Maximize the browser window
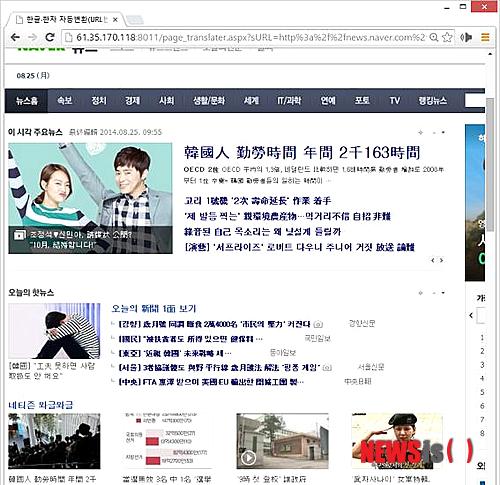 (463, 6)
